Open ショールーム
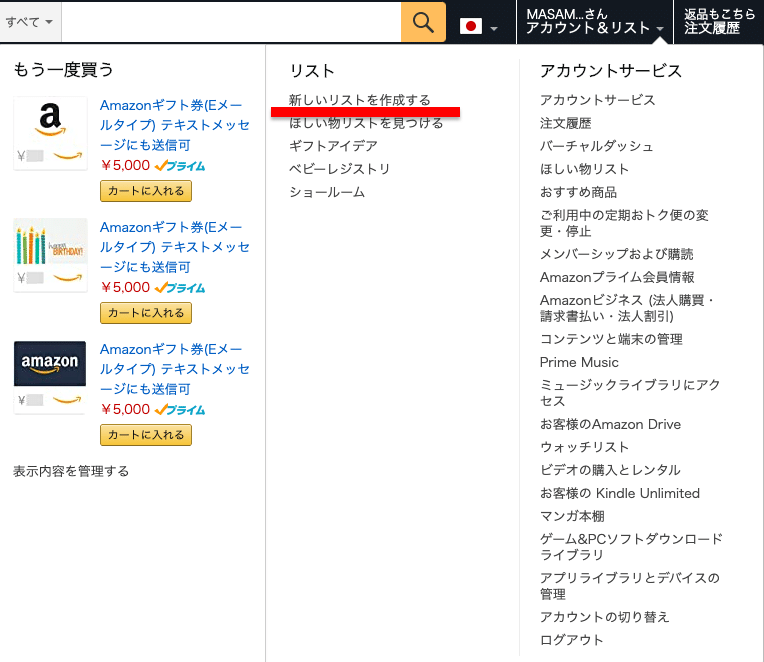This screenshot has height=662, width=764. (327, 192)
